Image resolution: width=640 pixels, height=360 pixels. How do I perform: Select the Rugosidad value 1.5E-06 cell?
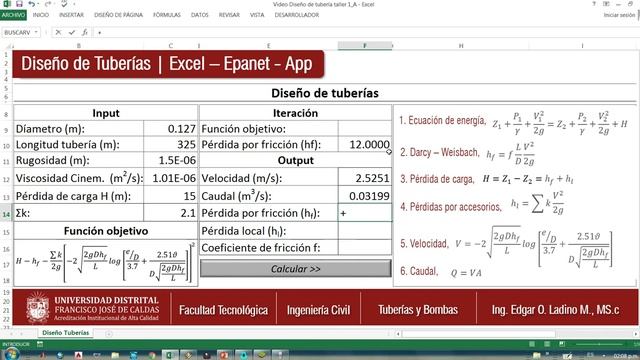coord(171,160)
